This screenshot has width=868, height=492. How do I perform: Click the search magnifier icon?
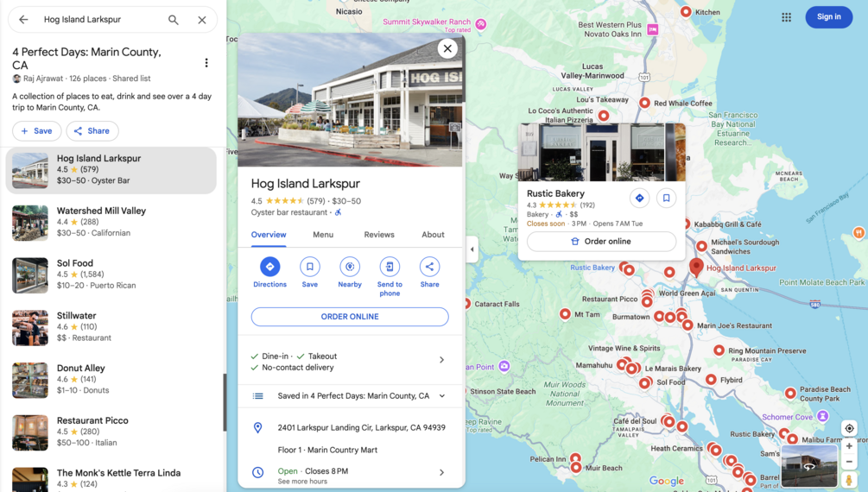click(174, 20)
